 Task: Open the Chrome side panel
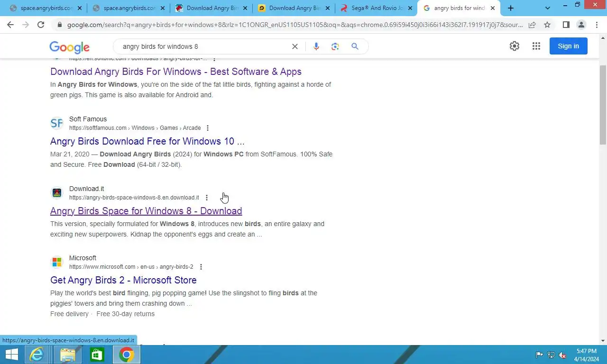(x=566, y=25)
